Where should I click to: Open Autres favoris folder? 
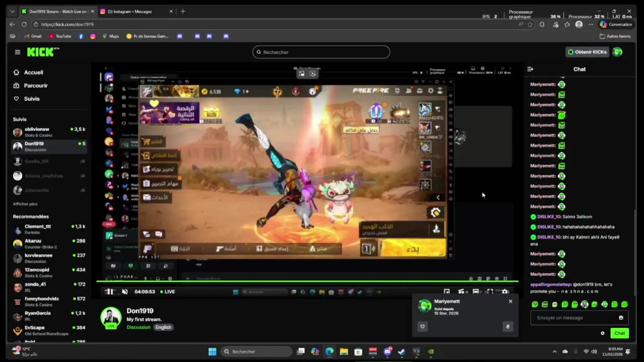615,36
